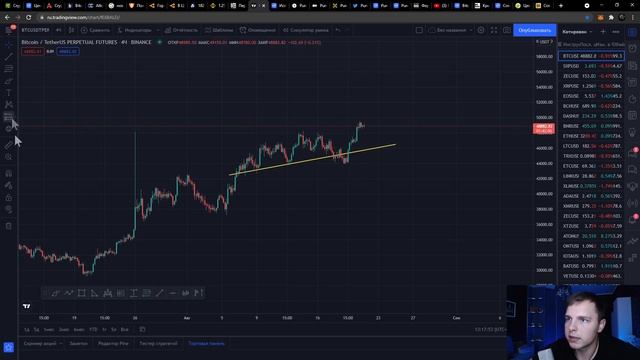
Task: Open the Trading Panel bottom tab
Action: pyautogui.click(x=206, y=344)
